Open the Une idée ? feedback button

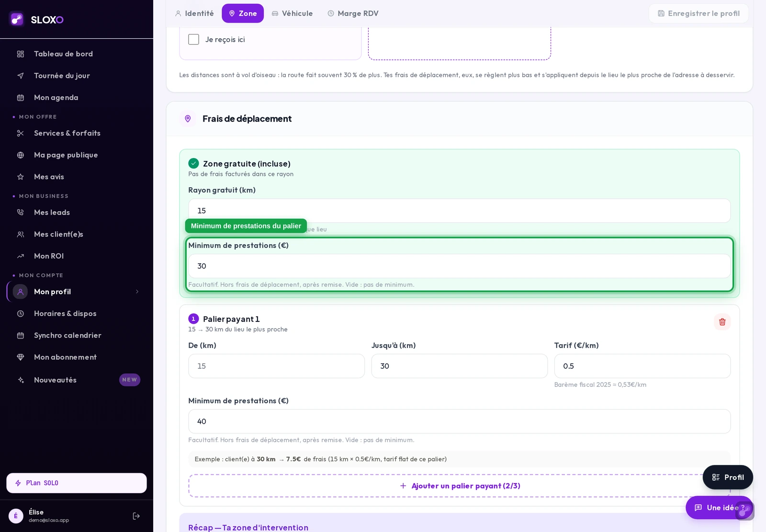point(719,508)
